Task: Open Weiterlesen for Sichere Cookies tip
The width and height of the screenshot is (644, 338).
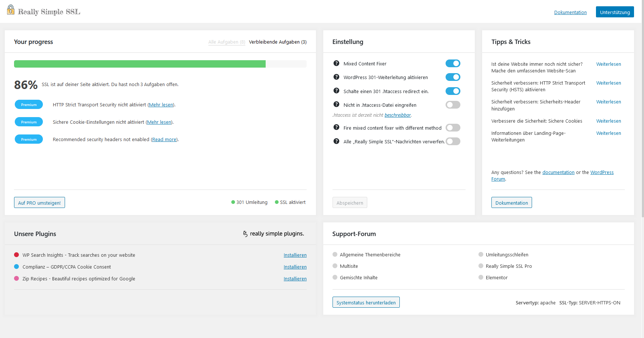Action: point(609,121)
